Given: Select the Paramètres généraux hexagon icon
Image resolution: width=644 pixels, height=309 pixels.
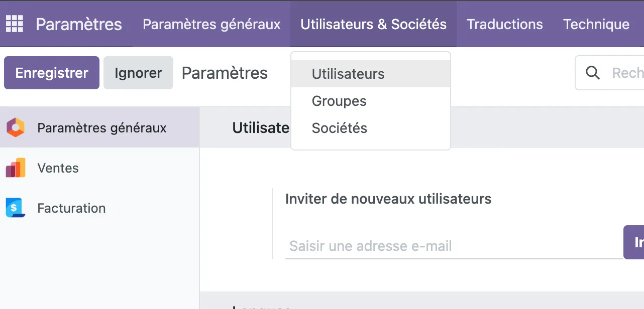Looking at the screenshot, I should pyautogui.click(x=16, y=127).
